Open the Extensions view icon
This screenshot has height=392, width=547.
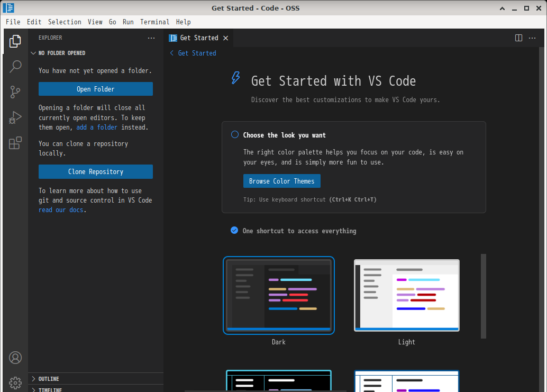[15, 143]
